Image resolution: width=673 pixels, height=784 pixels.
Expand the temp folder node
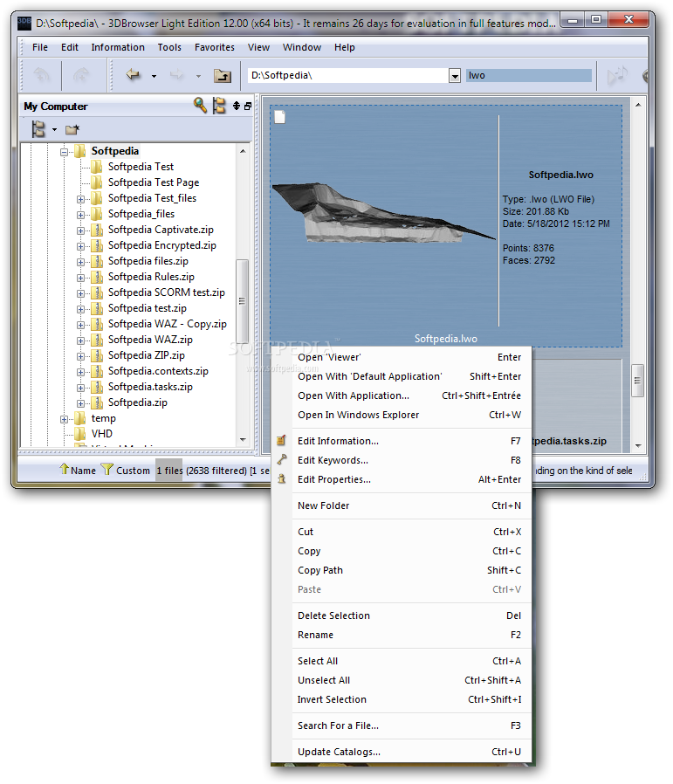click(64, 419)
